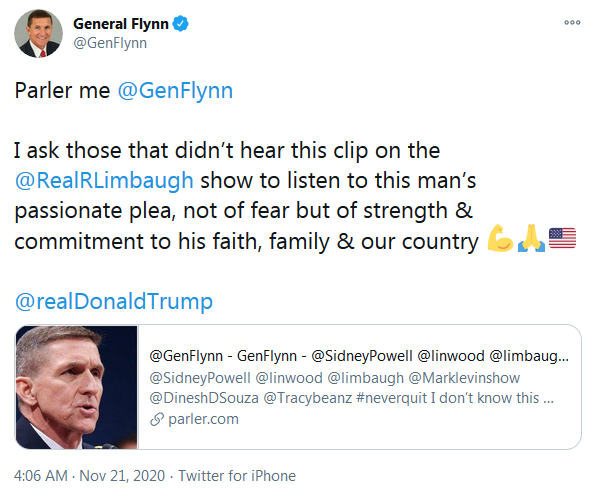Open General Flynn's profile avatar

[x=38, y=34]
